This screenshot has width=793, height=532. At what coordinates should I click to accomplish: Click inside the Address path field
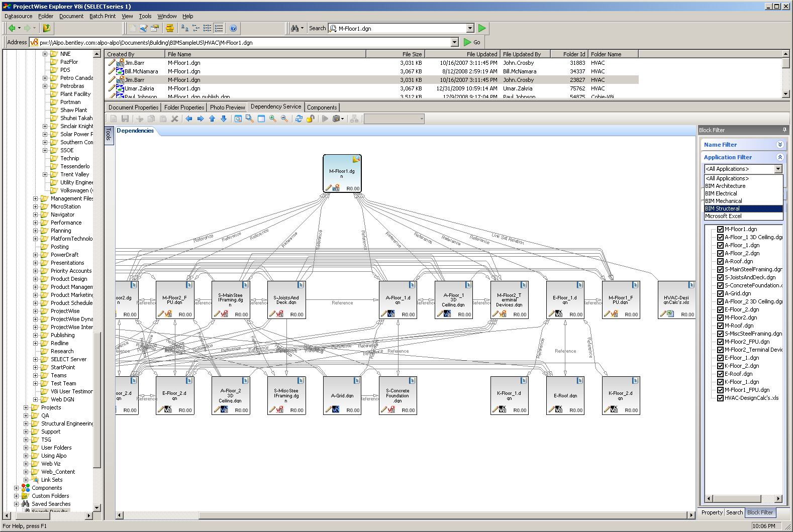243,42
